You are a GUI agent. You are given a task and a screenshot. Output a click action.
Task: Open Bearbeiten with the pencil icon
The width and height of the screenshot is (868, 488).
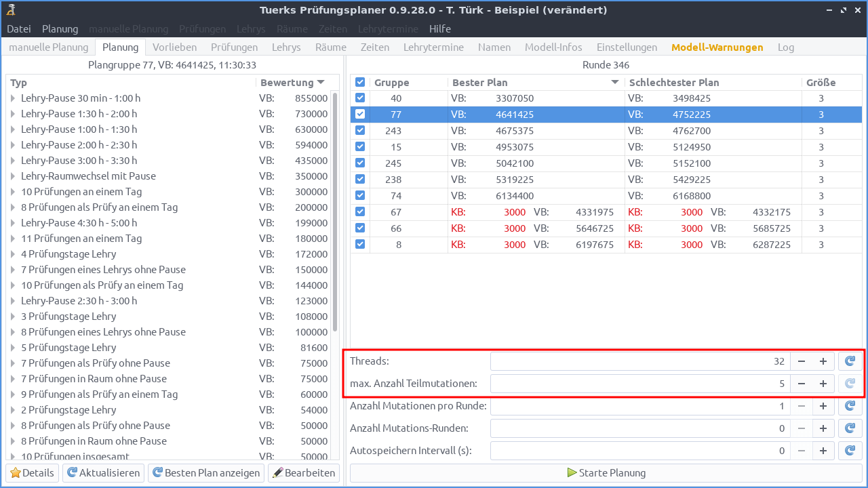(304, 473)
